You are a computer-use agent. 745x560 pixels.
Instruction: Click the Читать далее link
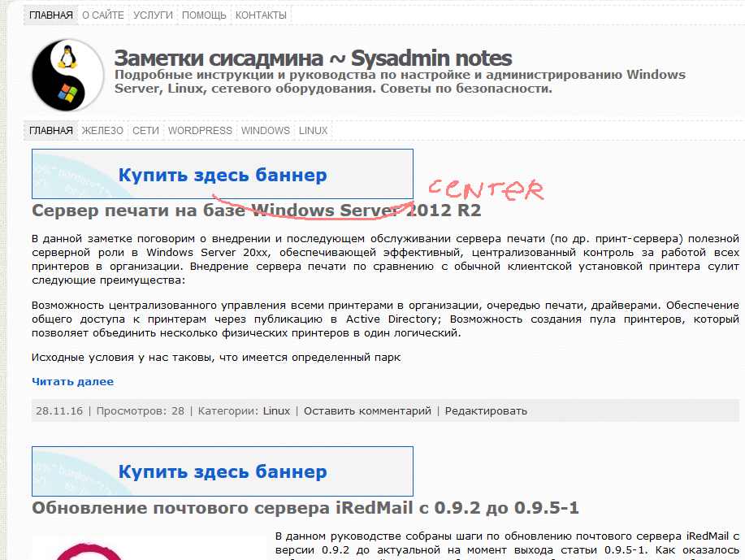[72, 382]
